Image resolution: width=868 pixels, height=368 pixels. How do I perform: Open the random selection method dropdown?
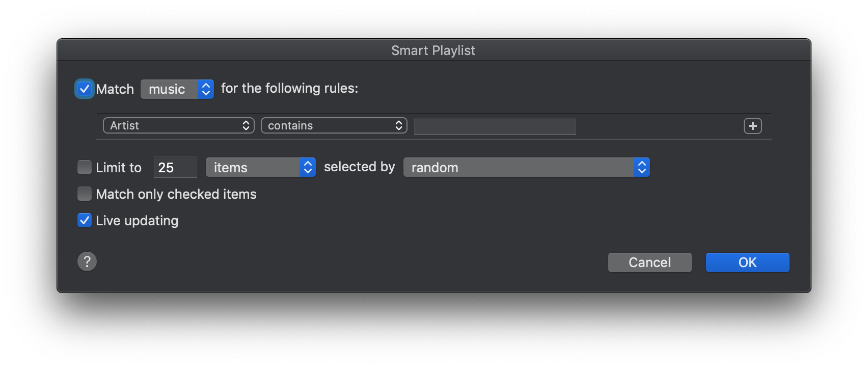coord(526,167)
